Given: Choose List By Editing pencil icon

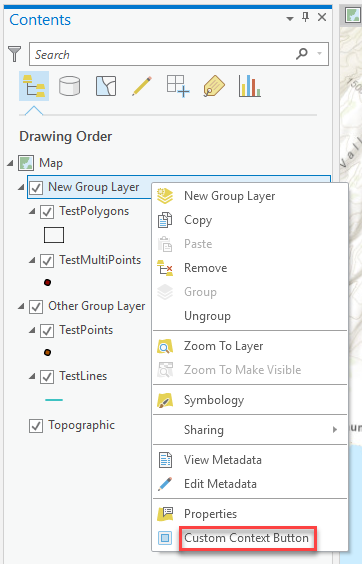Looking at the screenshot, I should pyautogui.click(x=142, y=86).
